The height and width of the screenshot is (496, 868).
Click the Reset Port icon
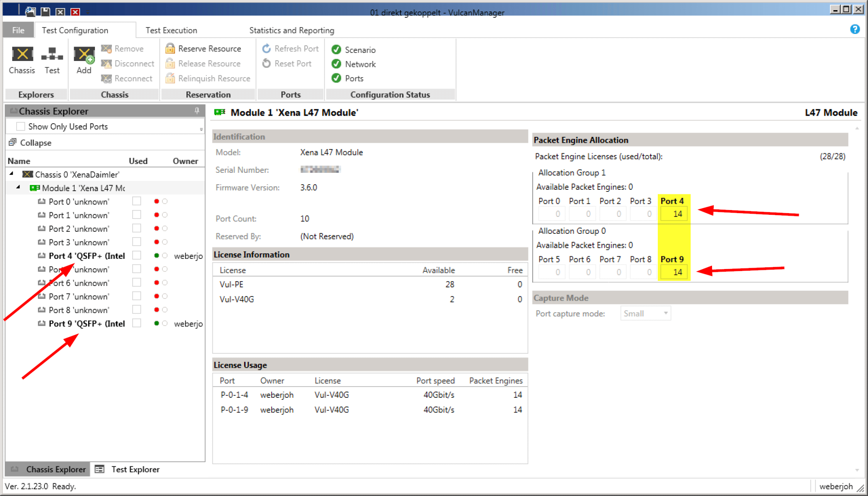click(267, 63)
